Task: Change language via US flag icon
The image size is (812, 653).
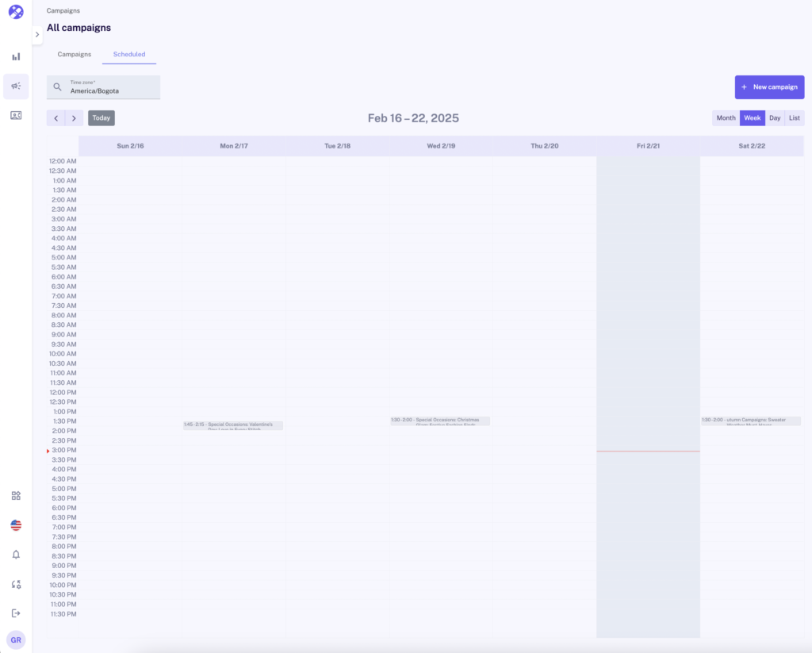Action: pyautogui.click(x=16, y=525)
